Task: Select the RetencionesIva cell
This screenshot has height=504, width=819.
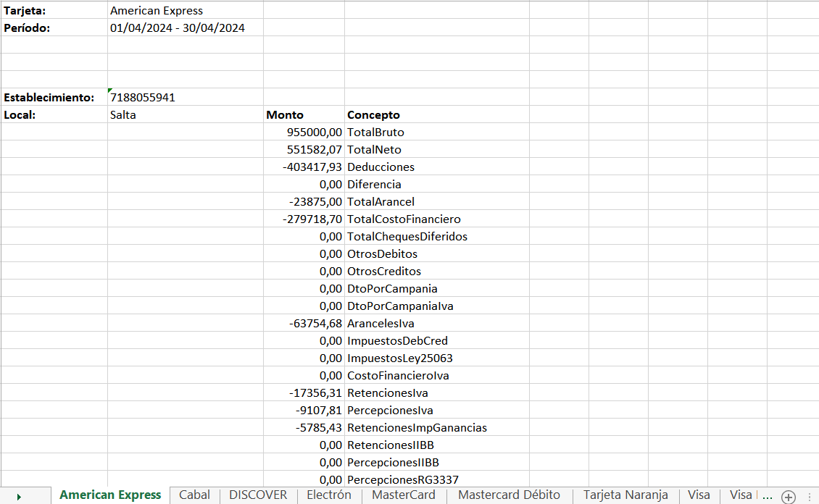Action: [x=436, y=393]
